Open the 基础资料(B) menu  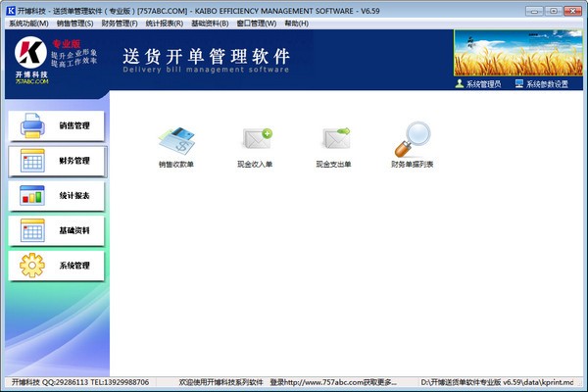pyautogui.click(x=210, y=23)
